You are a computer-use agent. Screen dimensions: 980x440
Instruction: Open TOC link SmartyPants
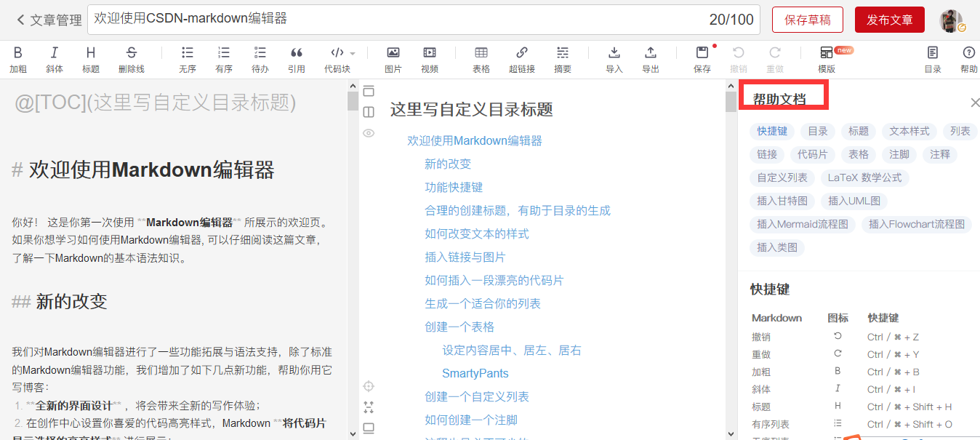click(x=475, y=374)
